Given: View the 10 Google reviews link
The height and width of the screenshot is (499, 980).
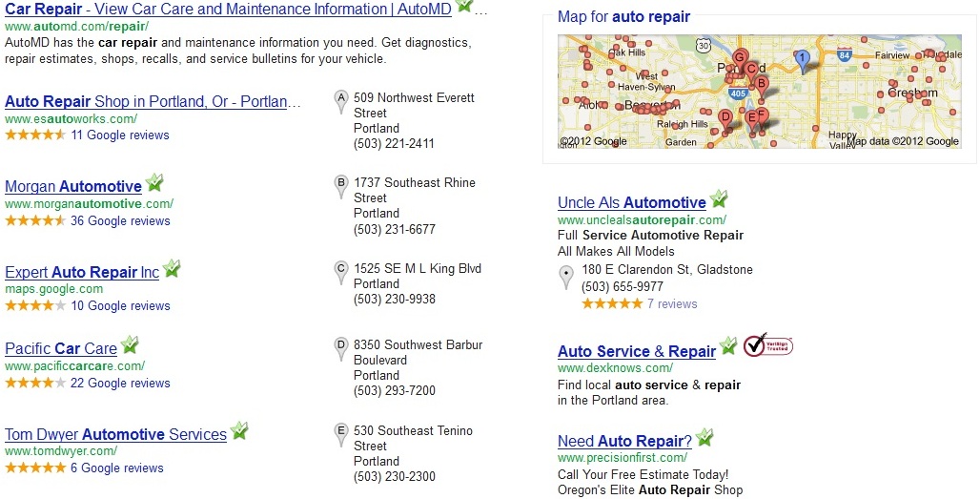Looking at the screenshot, I should coord(120,305).
